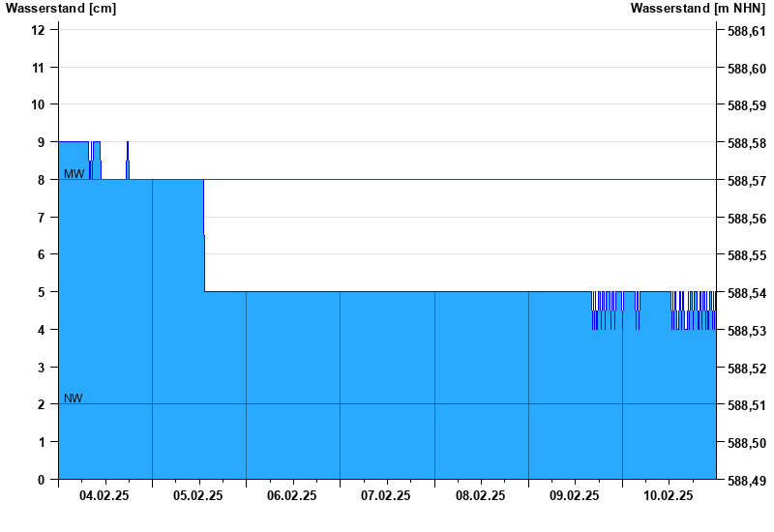Click the 08.02.25 date on the x-axis
This screenshot has height=532, width=774.
pyautogui.click(x=480, y=495)
